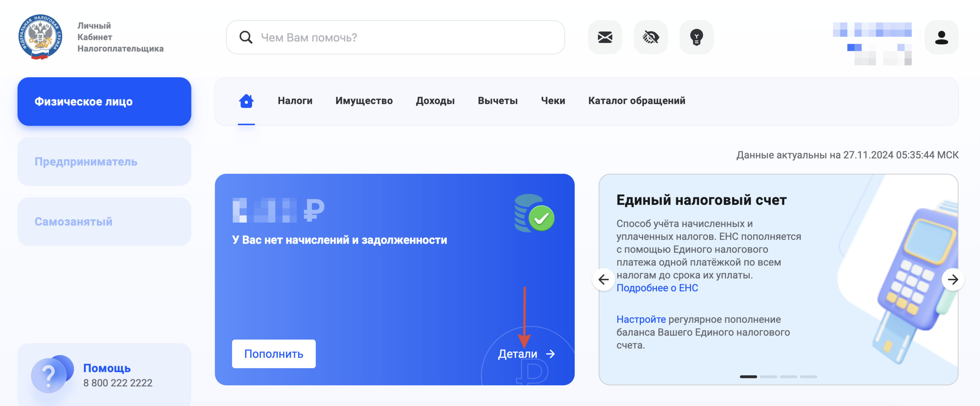Open messages via the envelope icon
This screenshot has width=980, height=406.
point(605,37)
